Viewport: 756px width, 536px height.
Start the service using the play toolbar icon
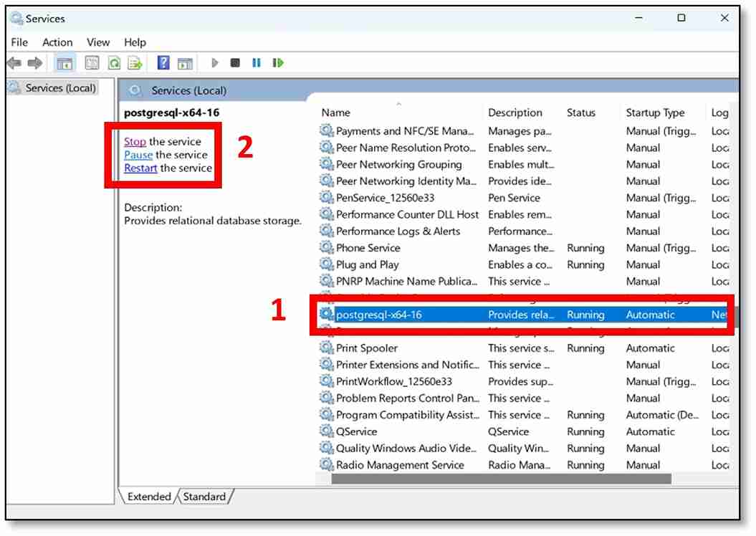point(215,63)
